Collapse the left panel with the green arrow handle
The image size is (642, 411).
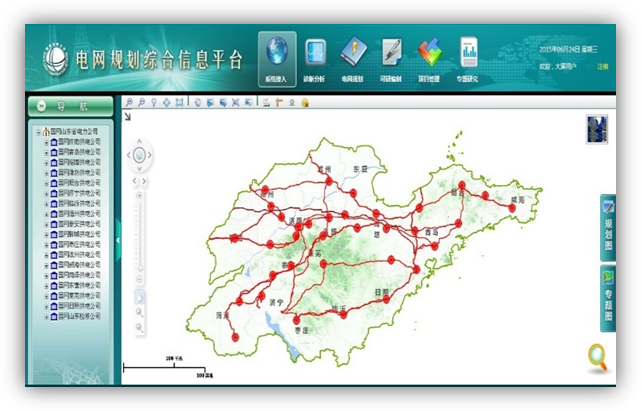pos(118,241)
